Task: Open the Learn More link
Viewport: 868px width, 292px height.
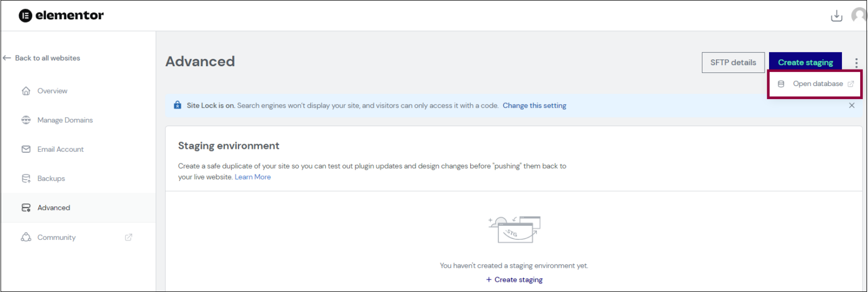Action: click(253, 177)
